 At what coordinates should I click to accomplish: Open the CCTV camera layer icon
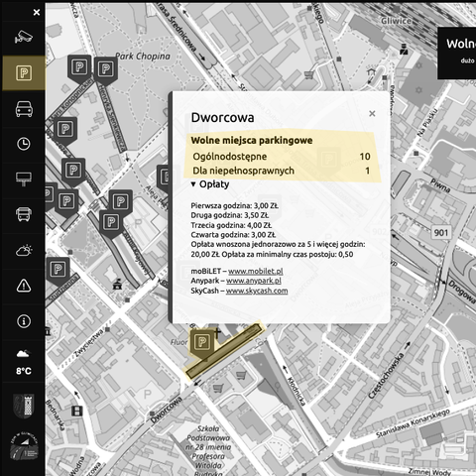click(x=24, y=37)
